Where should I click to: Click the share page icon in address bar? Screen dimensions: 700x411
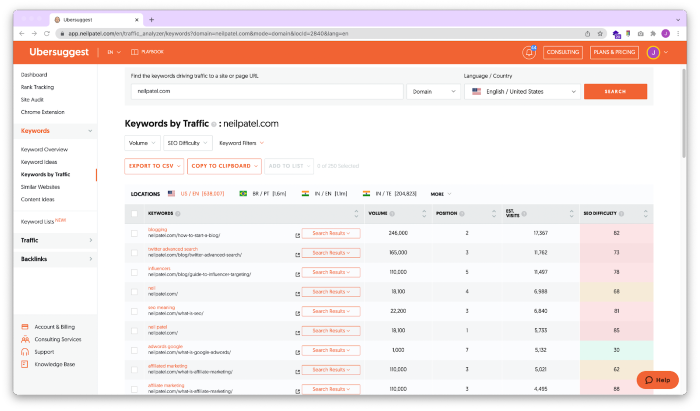point(588,33)
